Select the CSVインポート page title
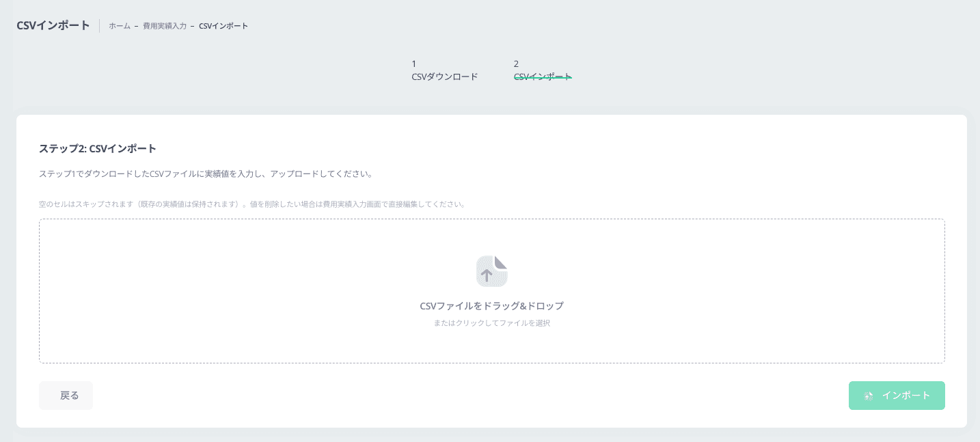Screen dimensions: 980x442 (x=53, y=25)
